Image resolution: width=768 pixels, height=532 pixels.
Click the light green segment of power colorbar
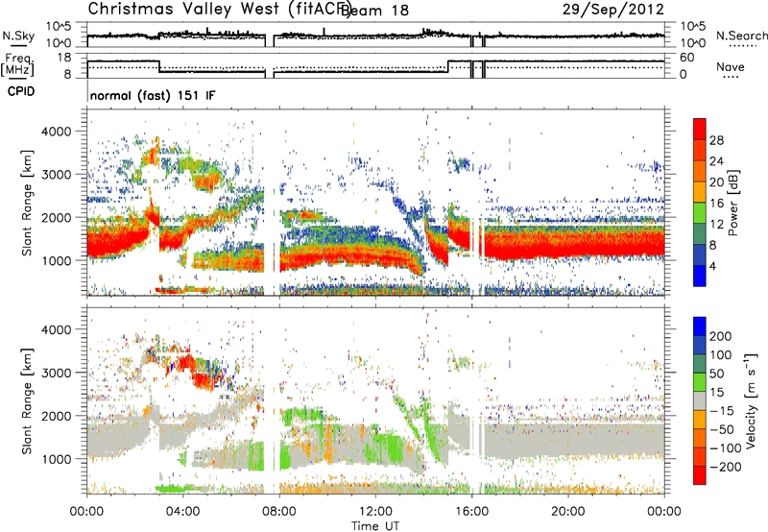[x=700, y=213]
